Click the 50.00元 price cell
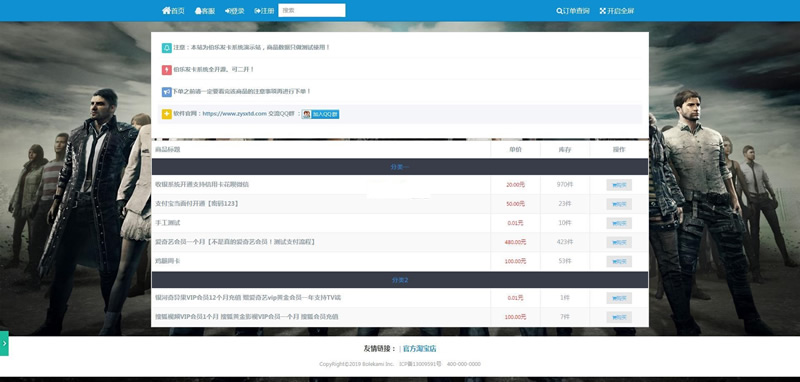Screen dimensions: 800x382 coord(515,204)
